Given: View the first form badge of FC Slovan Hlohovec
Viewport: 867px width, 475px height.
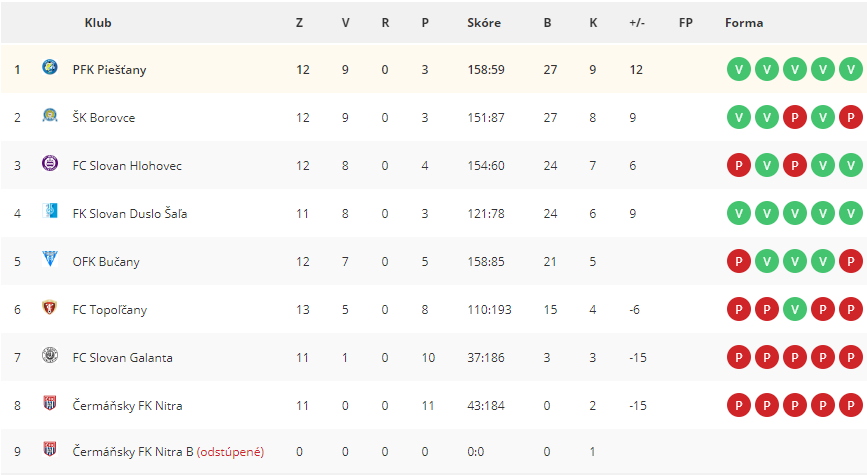Looking at the screenshot, I should (739, 165).
